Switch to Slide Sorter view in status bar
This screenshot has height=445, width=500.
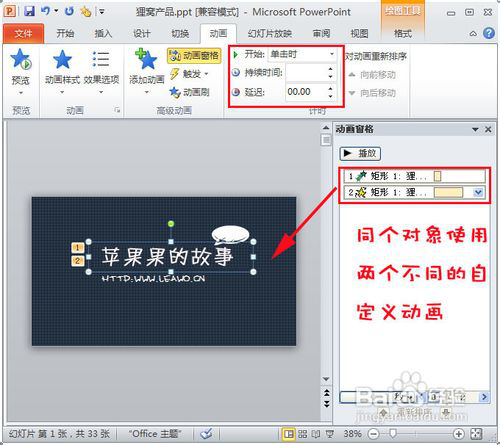point(303,434)
